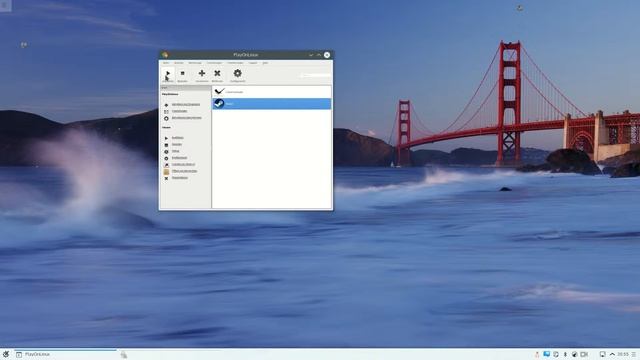Click the folder icon in sidebar actions

166,172
